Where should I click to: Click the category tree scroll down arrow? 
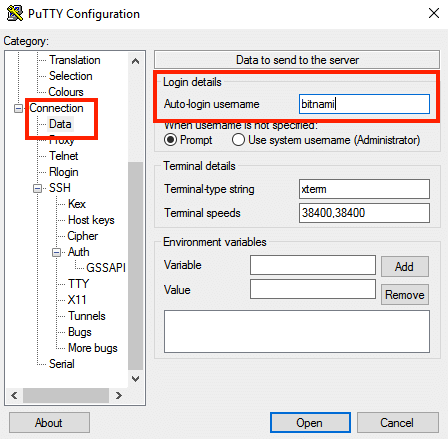click(135, 379)
